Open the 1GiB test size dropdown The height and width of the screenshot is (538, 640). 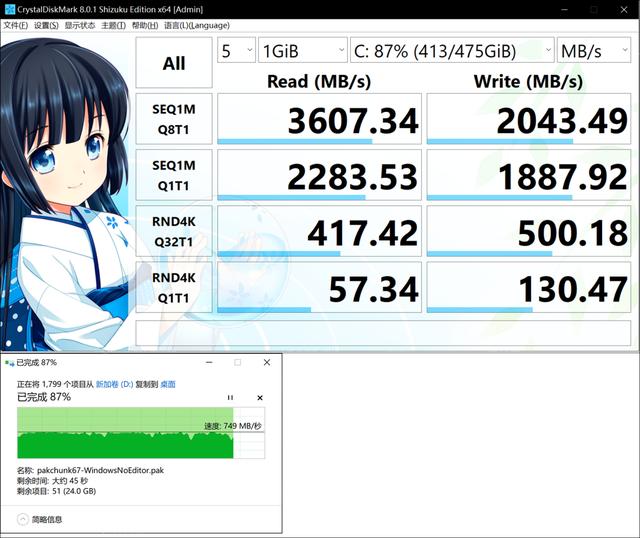pyautogui.click(x=302, y=50)
